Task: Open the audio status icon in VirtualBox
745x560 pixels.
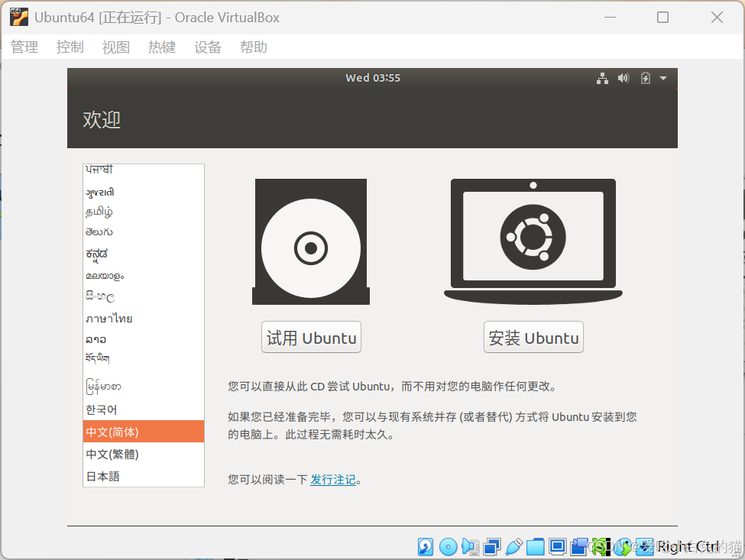Action: pyautogui.click(x=470, y=546)
